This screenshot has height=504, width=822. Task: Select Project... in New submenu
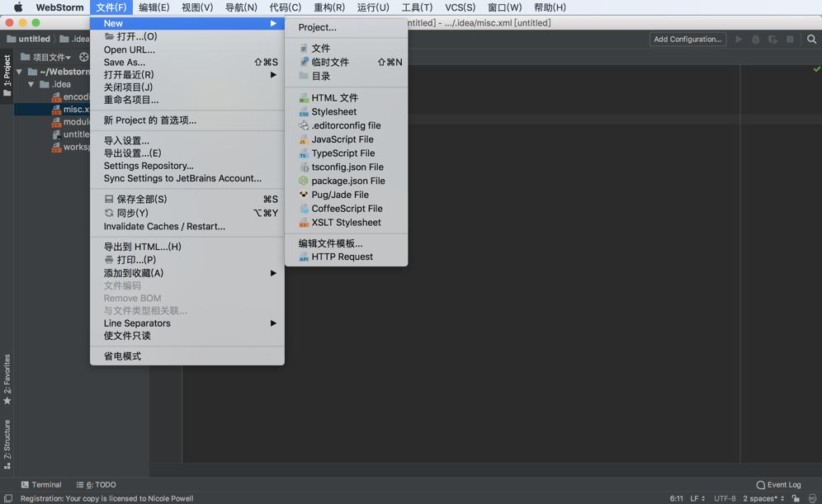[346, 27]
